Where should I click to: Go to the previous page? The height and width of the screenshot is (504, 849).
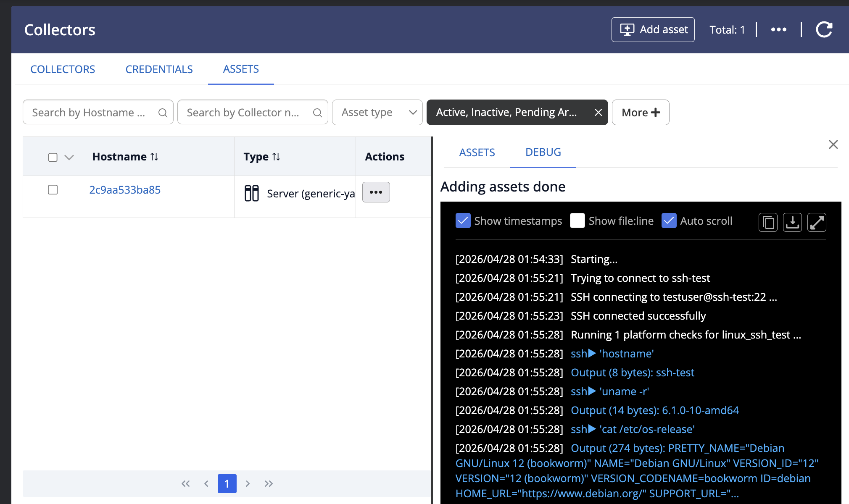tap(206, 483)
